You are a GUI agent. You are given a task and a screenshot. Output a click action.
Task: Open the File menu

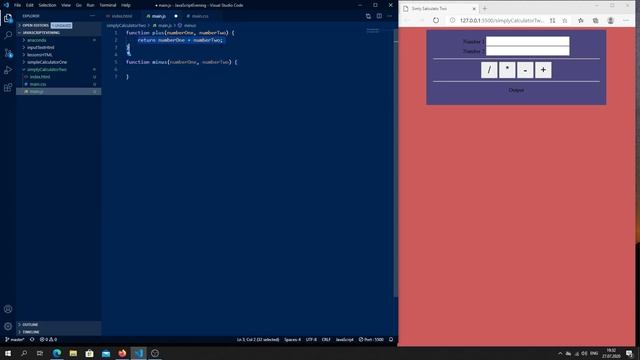18,5
